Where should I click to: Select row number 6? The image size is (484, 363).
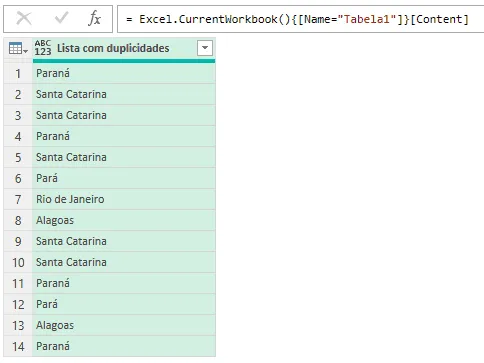[18, 178]
